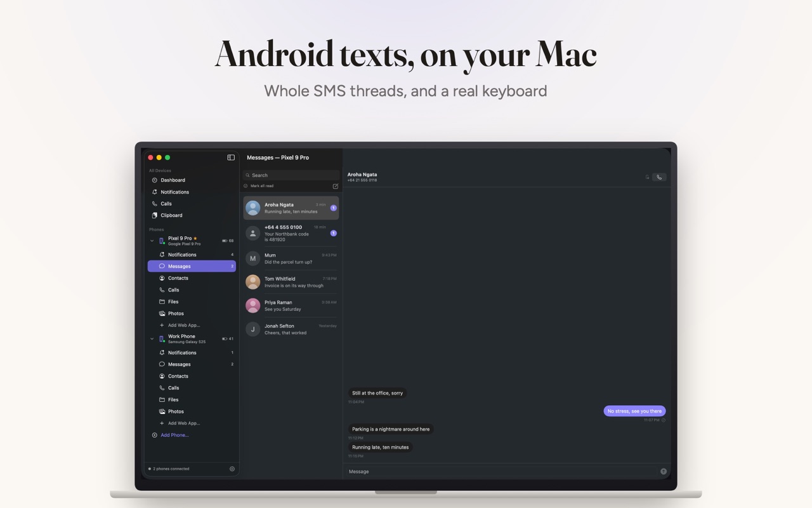Add Web App to Work Phone
The height and width of the screenshot is (508, 812).
[192, 423]
